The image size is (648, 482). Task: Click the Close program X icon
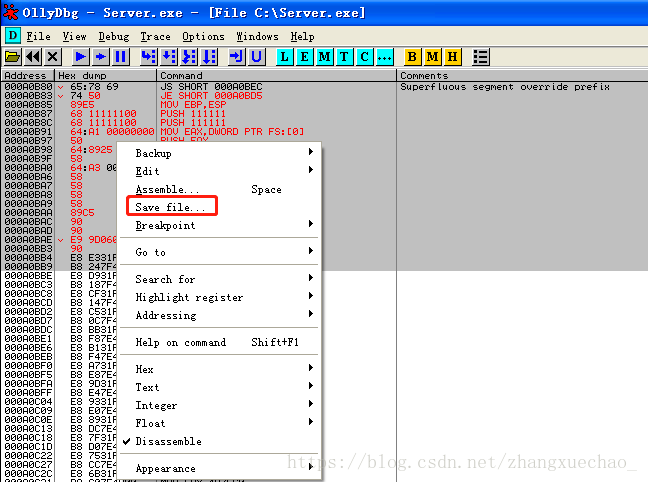(x=52, y=57)
